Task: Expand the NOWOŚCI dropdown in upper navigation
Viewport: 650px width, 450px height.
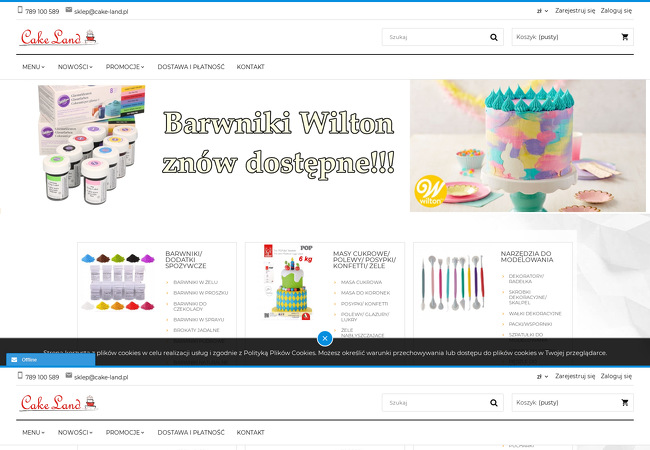Action: click(75, 67)
